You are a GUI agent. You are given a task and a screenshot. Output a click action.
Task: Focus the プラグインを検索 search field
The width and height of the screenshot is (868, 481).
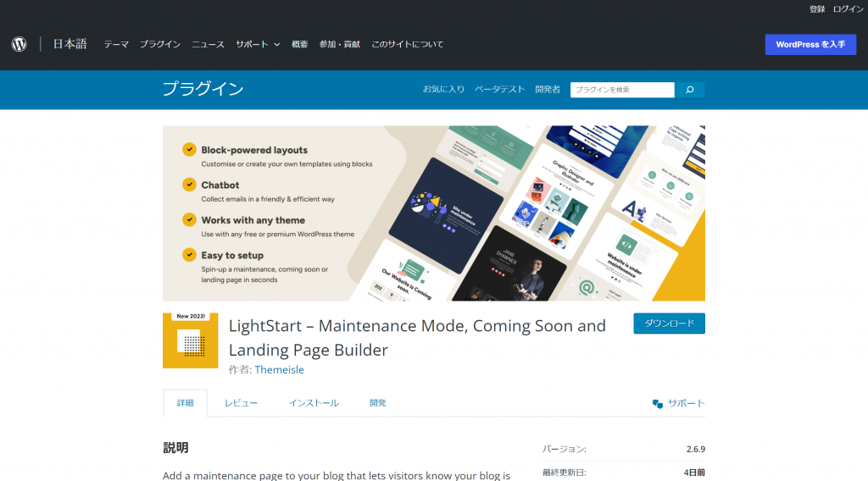pos(622,90)
